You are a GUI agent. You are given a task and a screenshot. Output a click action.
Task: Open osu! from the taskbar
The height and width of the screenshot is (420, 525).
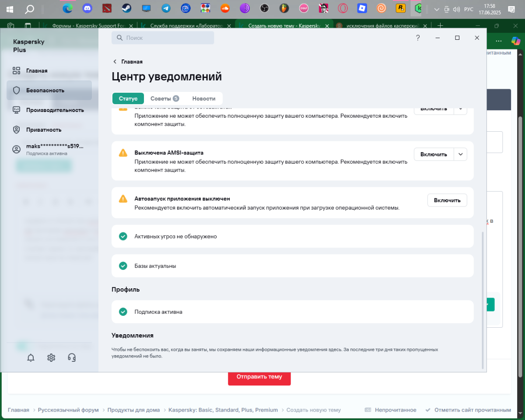[x=304, y=8]
